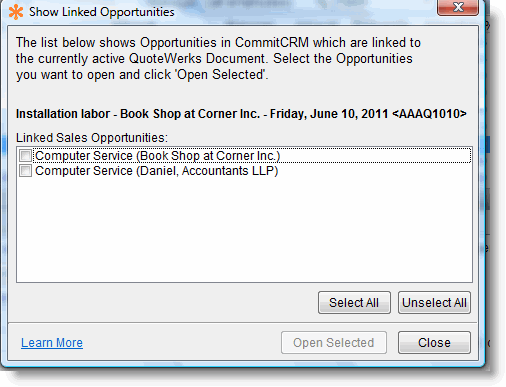Tick the Daniel, Accountants LLP checkbox
Image resolution: width=506 pixels, height=387 pixels.
pos(25,171)
